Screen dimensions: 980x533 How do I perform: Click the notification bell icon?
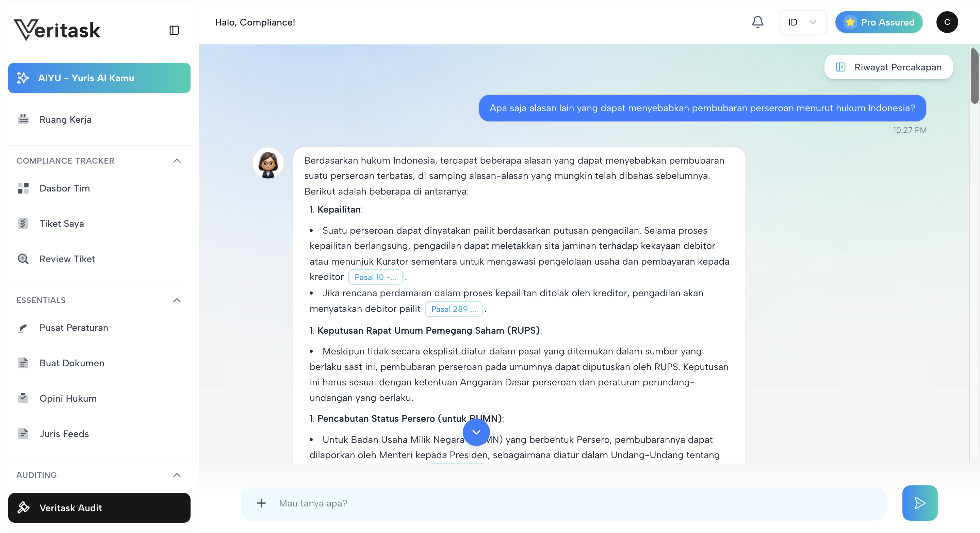tap(757, 22)
